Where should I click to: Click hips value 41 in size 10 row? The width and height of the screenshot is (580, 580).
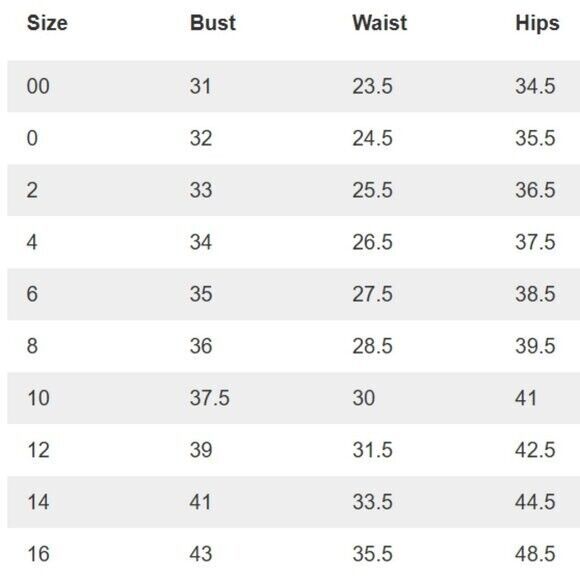click(526, 398)
